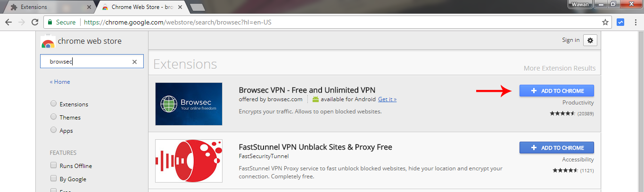Bookmark this page with the star icon
Viewport: 644px width, 192px height.
tap(605, 22)
